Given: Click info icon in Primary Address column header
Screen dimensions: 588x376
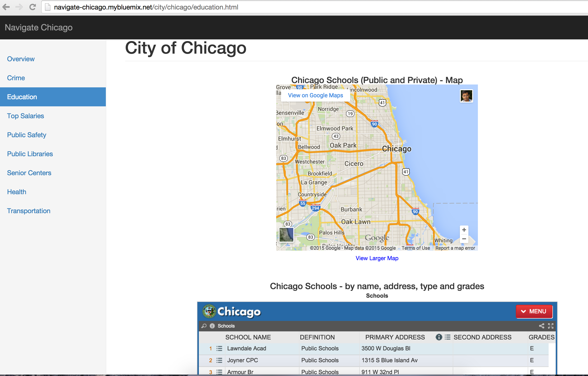Looking at the screenshot, I should click(x=439, y=337).
